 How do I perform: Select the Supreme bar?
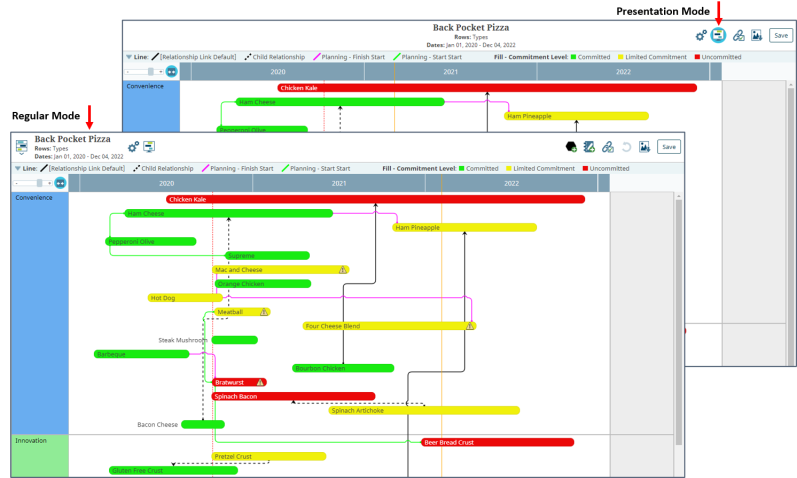267,256
